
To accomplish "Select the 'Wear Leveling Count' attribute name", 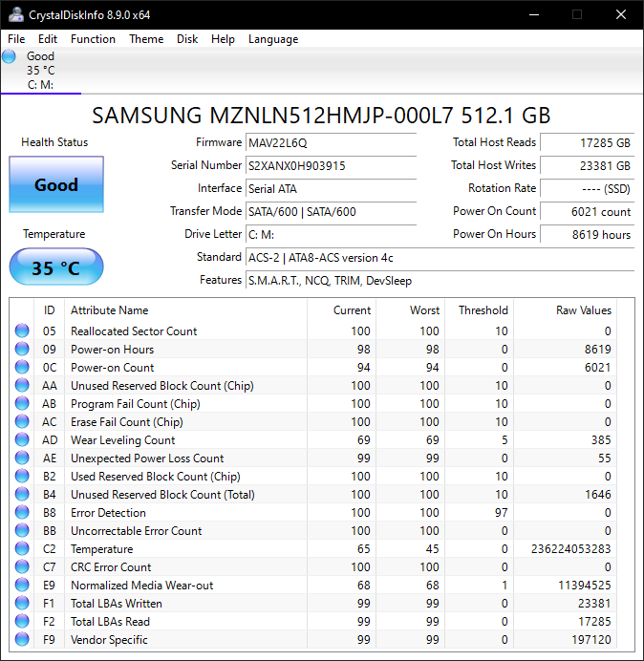I will (x=122, y=440).
